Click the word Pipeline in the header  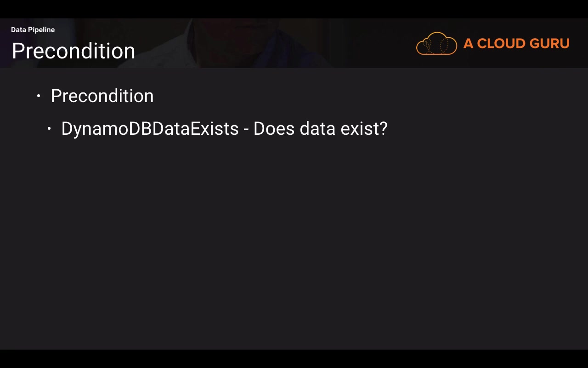point(41,30)
